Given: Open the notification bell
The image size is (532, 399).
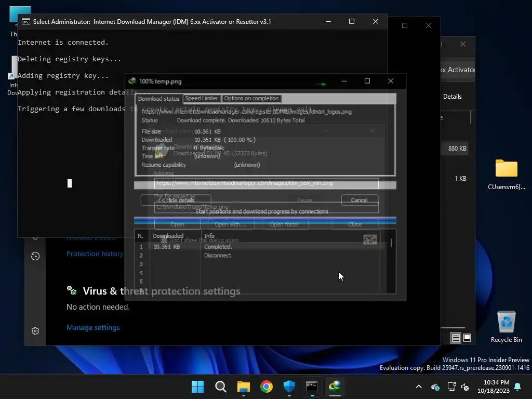Looking at the screenshot, I should point(518,387).
